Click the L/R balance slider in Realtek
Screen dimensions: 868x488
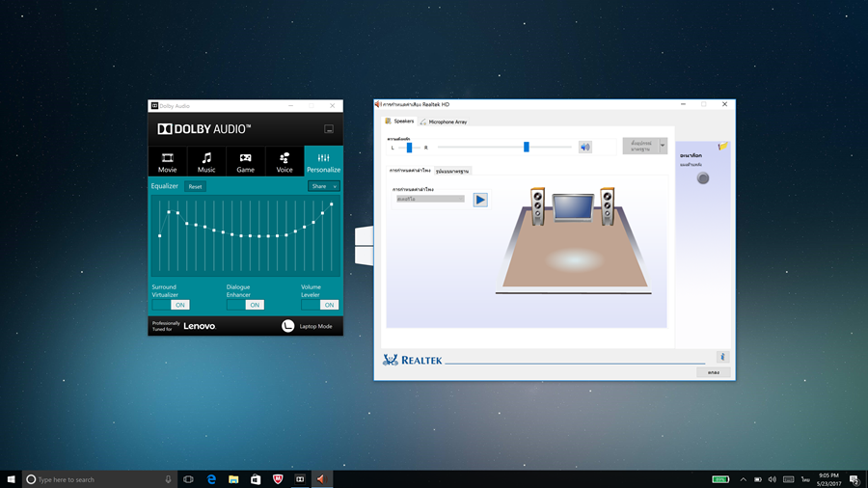click(409, 148)
